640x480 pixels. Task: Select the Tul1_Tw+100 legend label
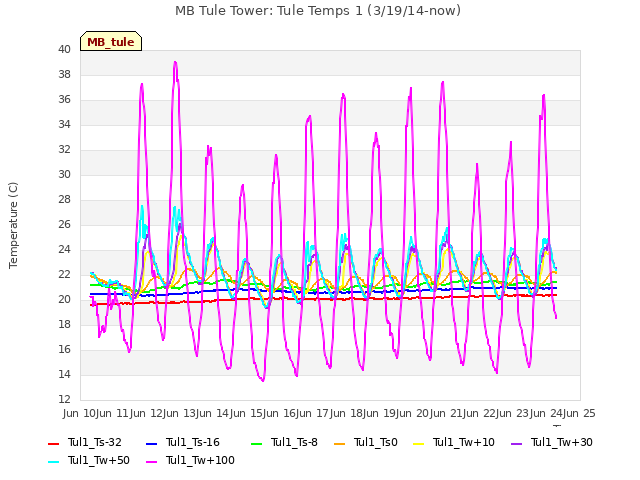pos(200,460)
